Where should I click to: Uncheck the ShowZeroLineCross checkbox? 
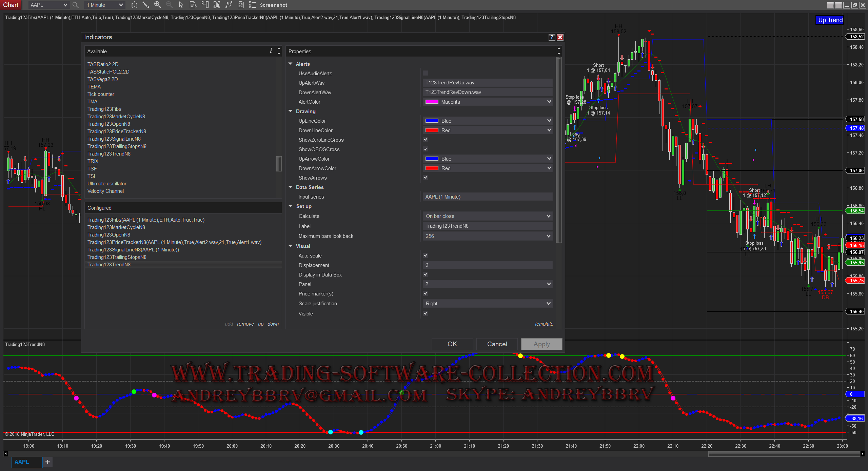point(425,140)
